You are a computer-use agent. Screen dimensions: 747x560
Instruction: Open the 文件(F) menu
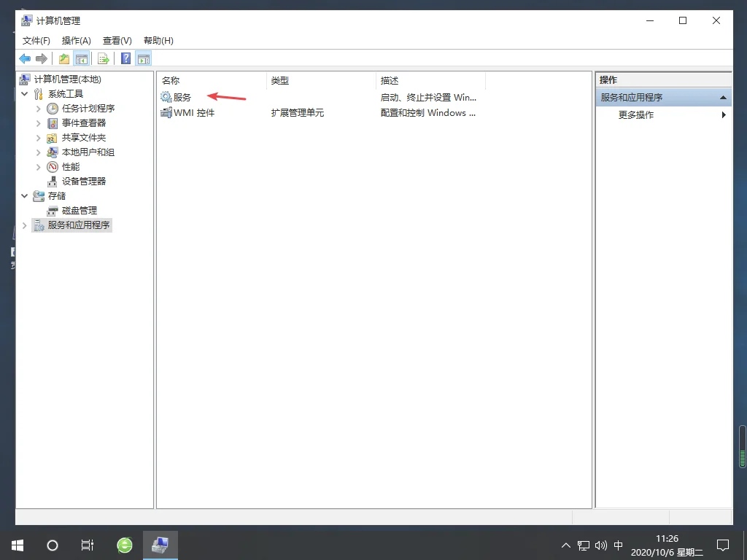[36, 41]
